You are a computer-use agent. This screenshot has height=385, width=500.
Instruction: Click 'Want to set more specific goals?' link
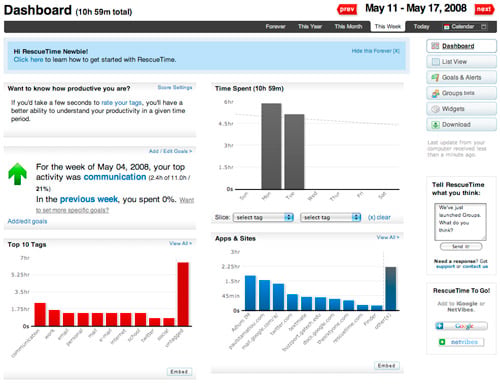point(115,205)
